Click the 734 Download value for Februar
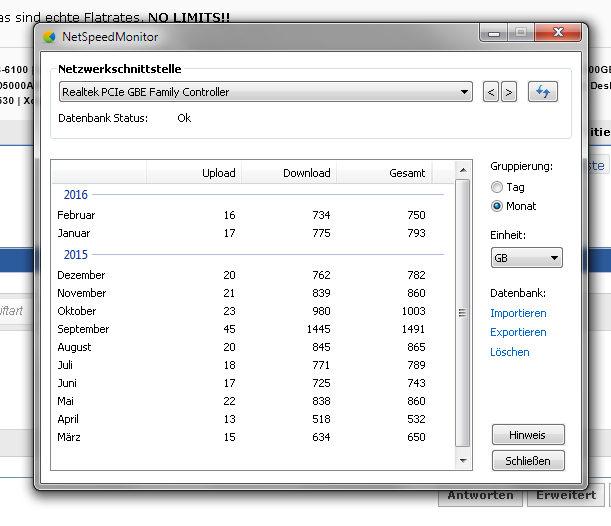Screen dimensions: 611x526 click(x=321, y=215)
